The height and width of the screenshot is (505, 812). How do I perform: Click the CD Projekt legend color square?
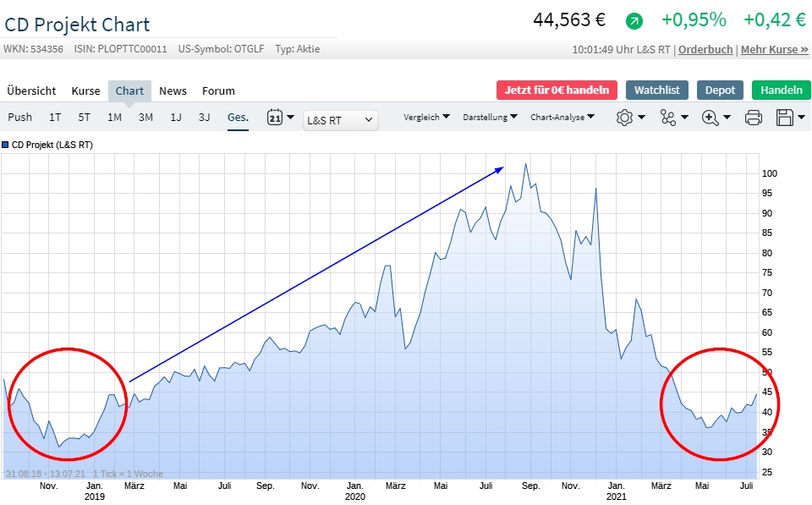(6, 145)
